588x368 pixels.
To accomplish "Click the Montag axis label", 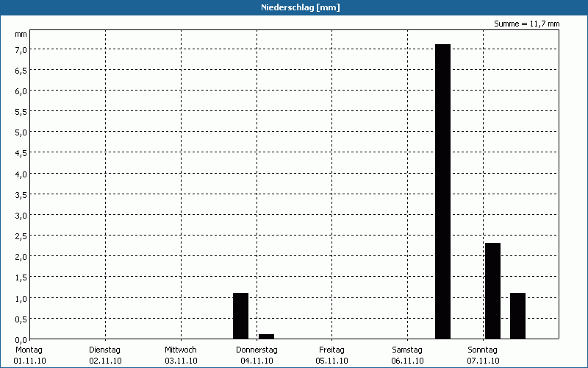I will point(29,350).
